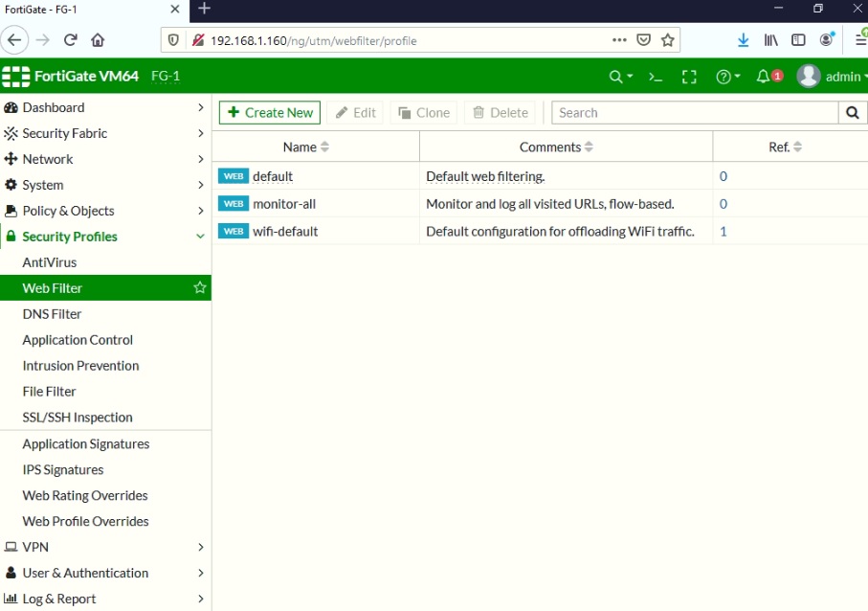
Task: Open Firefox downloads icon
Action: pos(744,39)
